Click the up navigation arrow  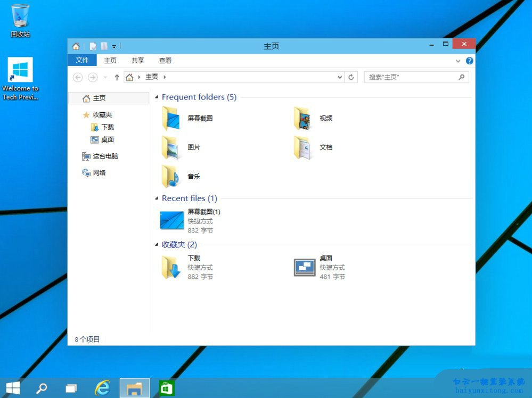click(x=117, y=77)
